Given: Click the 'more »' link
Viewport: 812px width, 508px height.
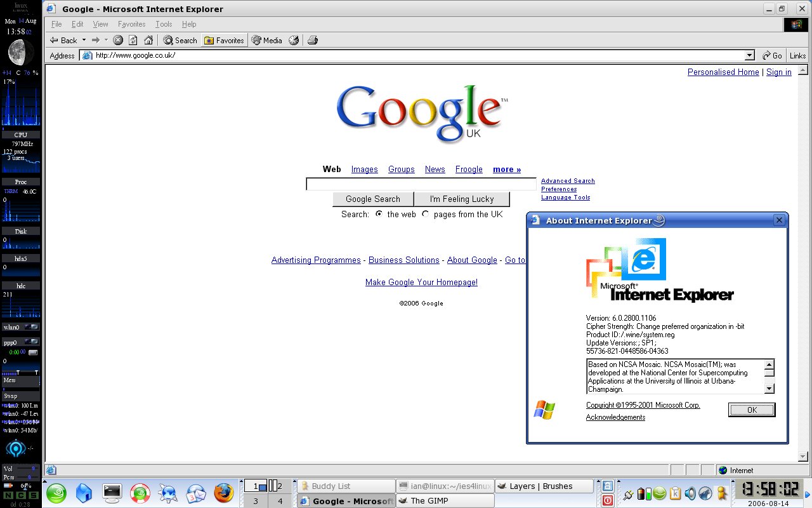Looking at the screenshot, I should point(507,170).
